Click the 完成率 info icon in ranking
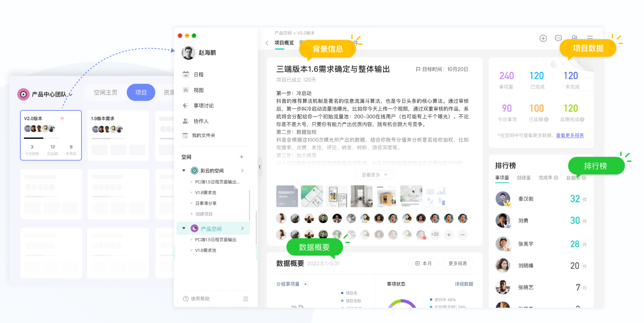644x323 pixels. pyautogui.click(x=556, y=178)
